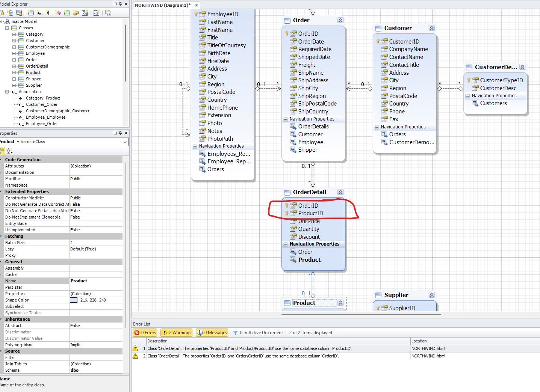Click the new diagram toolbar icon
The image size is (540, 392).
[85, 13]
